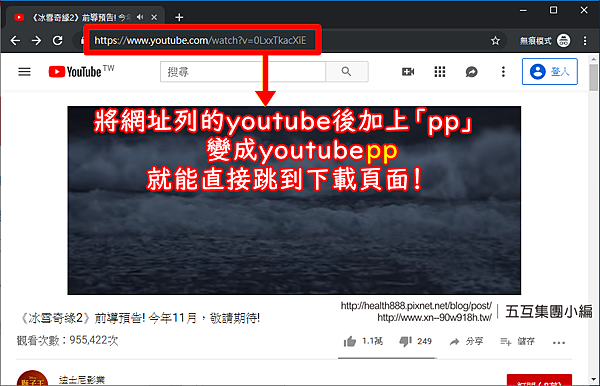600x386 pixels.
Task: Go back to the previous page
Action: click(15, 40)
